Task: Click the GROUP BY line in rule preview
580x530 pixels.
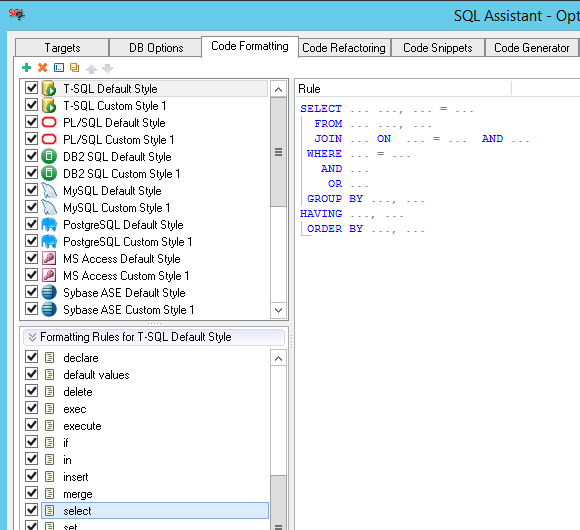Action: [x=365, y=199]
